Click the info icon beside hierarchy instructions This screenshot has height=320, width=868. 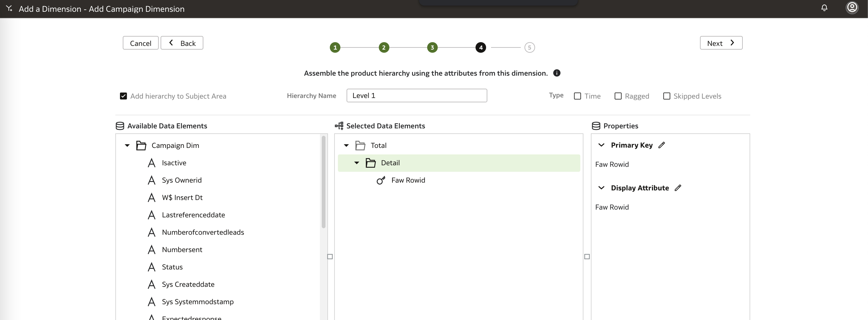coord(557,73)
